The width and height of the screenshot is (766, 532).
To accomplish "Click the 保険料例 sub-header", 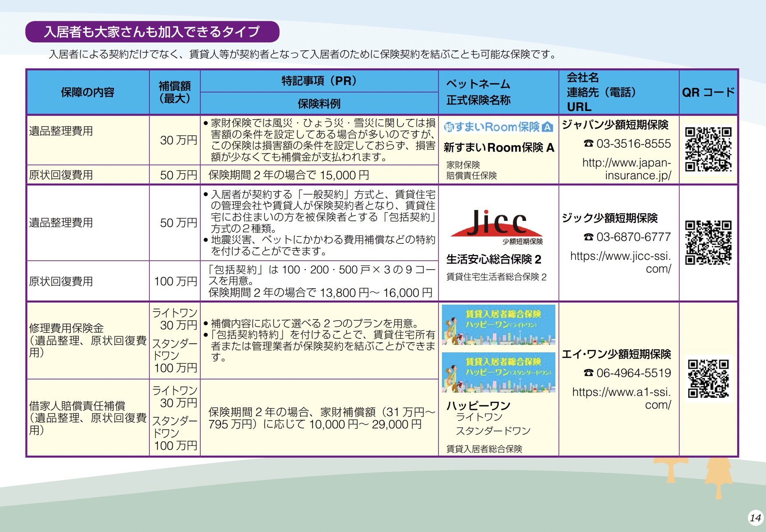I will pyautogui.click(x=319, y=104).
